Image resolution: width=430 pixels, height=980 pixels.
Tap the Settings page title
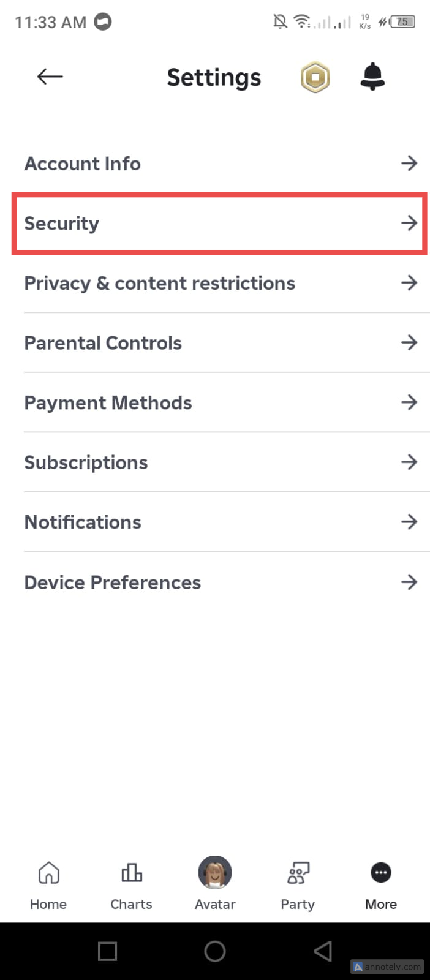pyautogui.click(x=214, y=78)
